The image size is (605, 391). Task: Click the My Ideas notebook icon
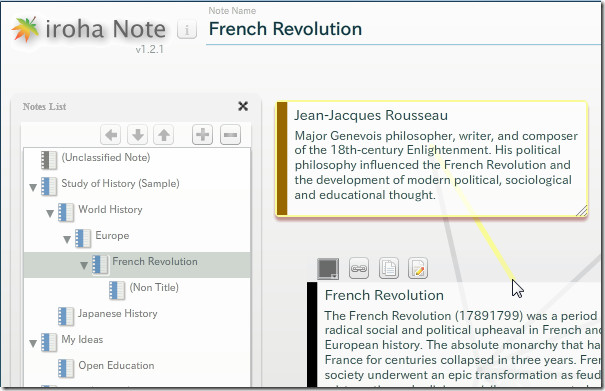point(49,342)
